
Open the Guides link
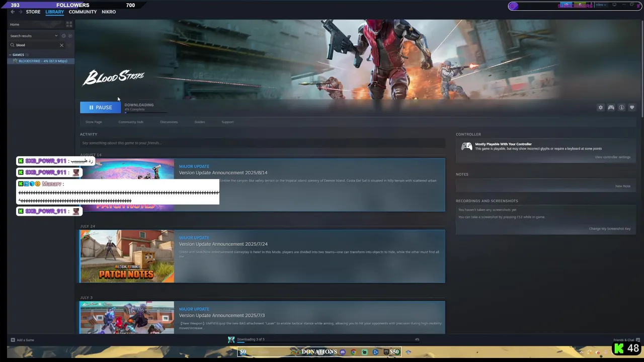(x=200, y=122)
